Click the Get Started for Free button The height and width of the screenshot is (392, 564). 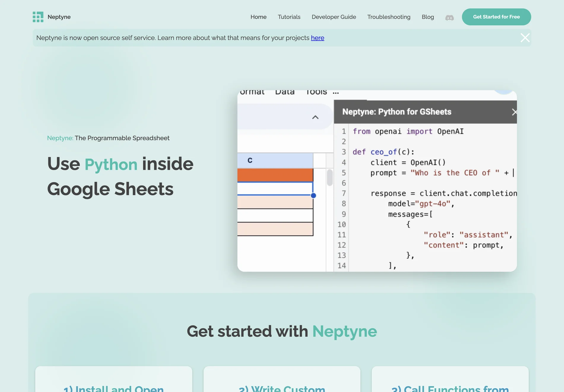496,17
